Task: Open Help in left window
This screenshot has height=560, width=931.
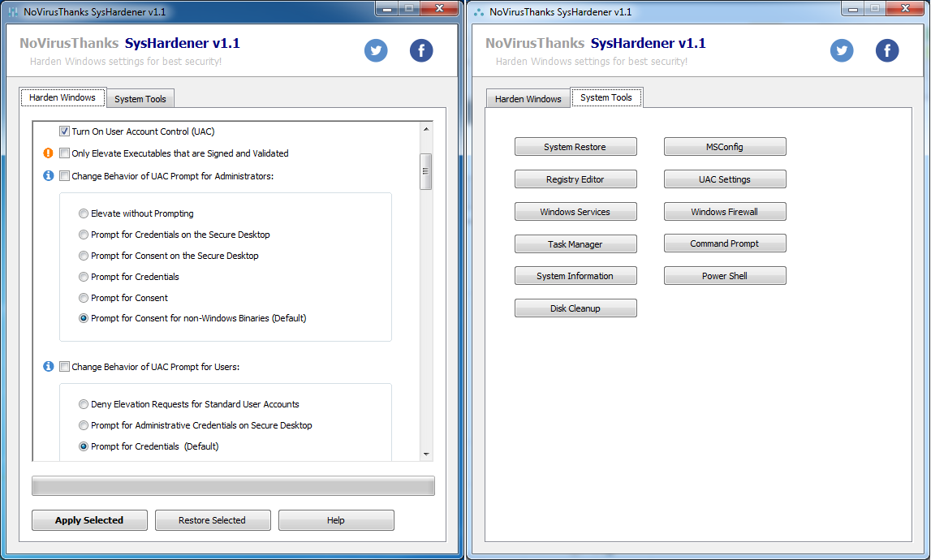Action: 335,520
